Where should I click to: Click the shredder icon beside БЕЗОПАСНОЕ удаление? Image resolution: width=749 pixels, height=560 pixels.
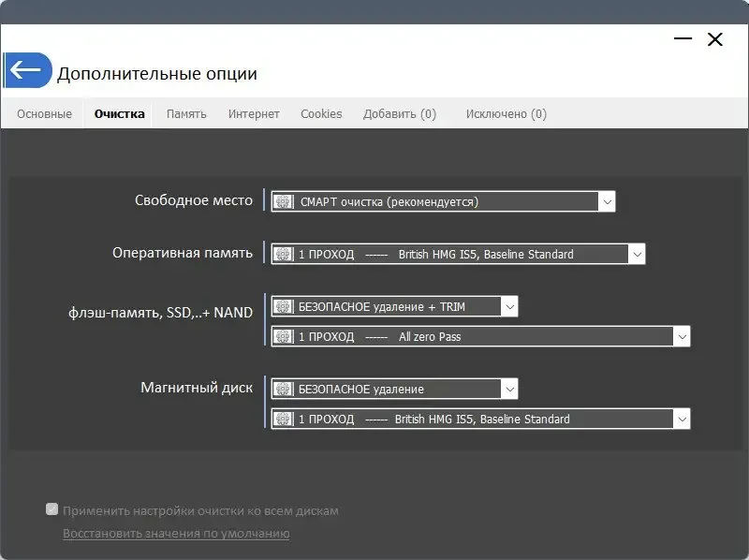coord(283,388)
